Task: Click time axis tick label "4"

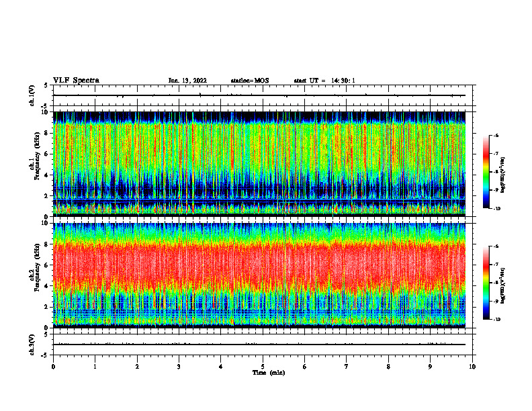Action: pyautogui.click(x=220, y=367)
